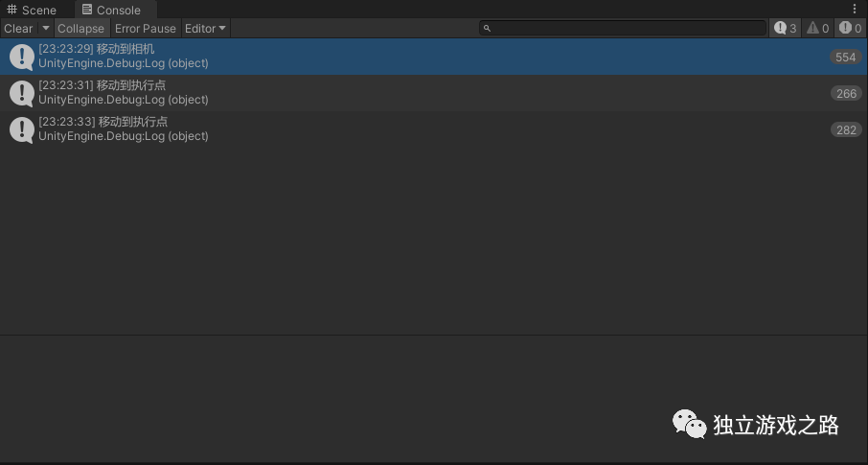The width and height of the screenshot is (868, 465).
Task: Select log entry at 23:23:31 移动到执行点
Action: 433,93
